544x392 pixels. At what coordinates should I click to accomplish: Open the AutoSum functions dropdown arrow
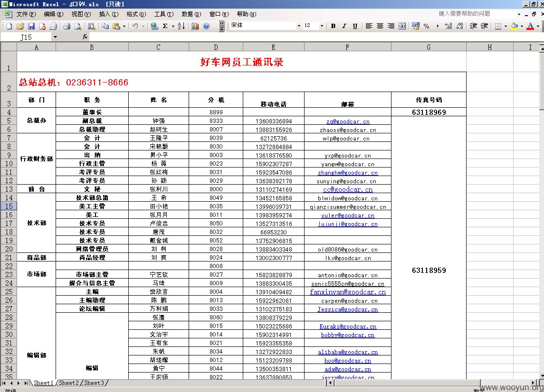[x=173, y=26]
